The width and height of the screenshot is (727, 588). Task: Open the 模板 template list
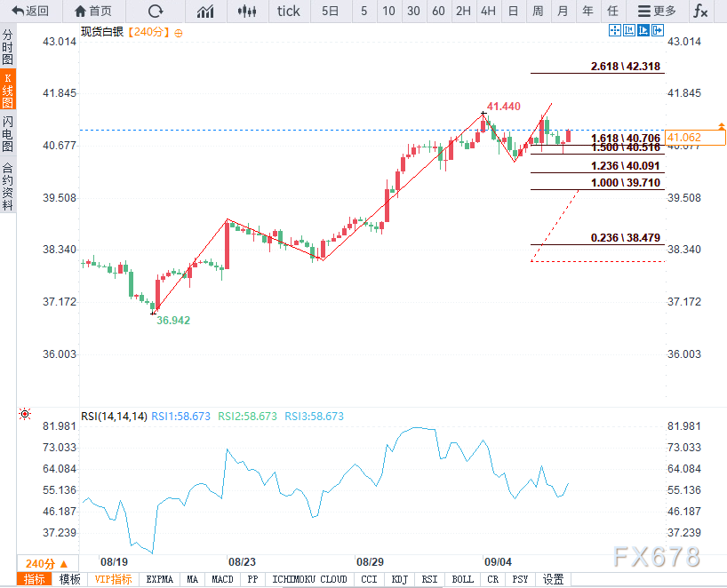coord(69,579)
